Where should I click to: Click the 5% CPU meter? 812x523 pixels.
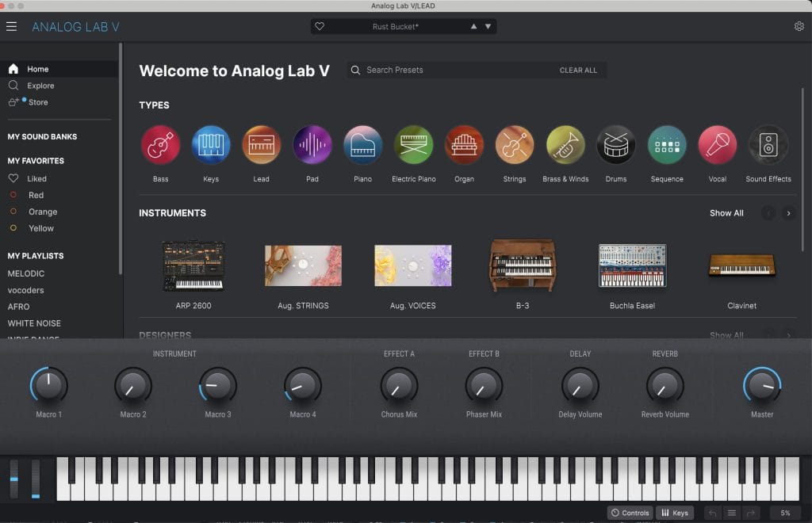(785, 513)
